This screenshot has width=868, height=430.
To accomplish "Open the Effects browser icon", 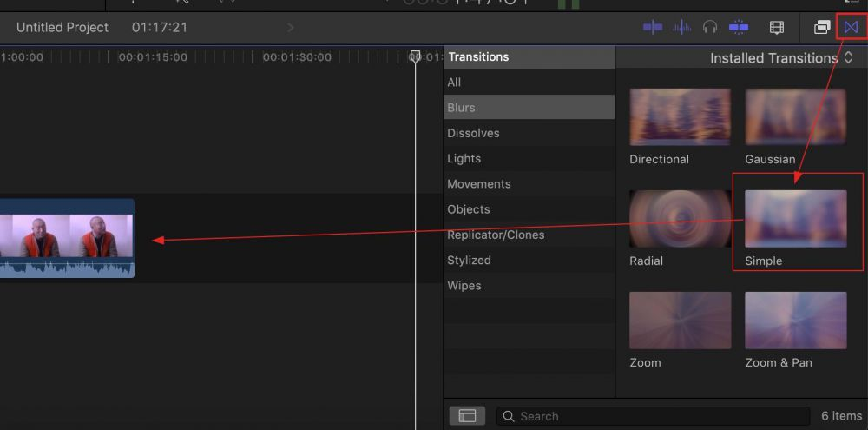I will [822, 27].
